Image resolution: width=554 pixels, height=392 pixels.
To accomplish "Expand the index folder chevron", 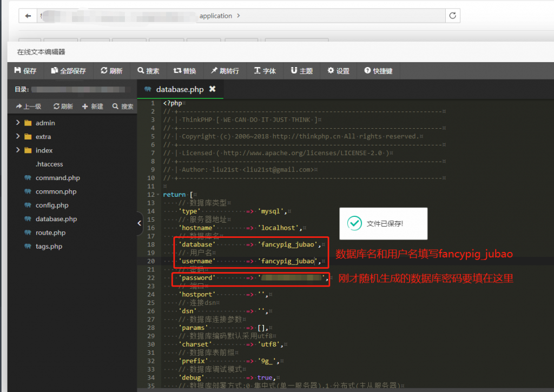I will click(x=18, y=150).
